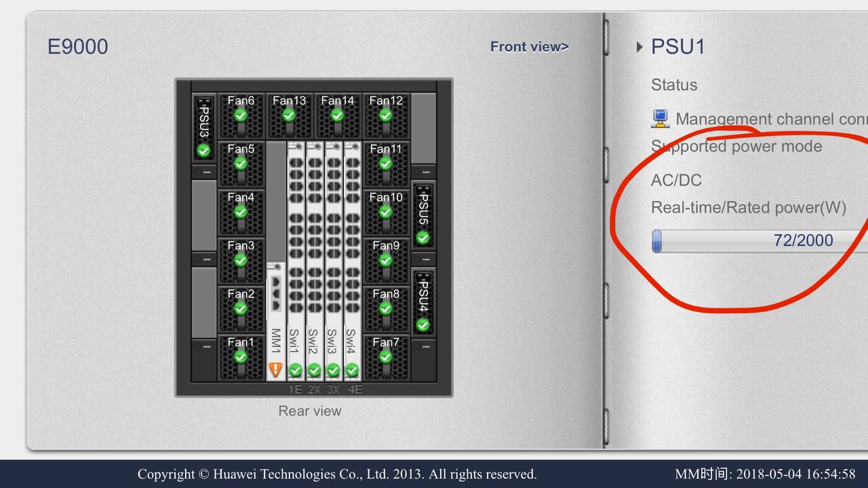Select the Fan6 module
868x488 pixels.
(241, 116)
